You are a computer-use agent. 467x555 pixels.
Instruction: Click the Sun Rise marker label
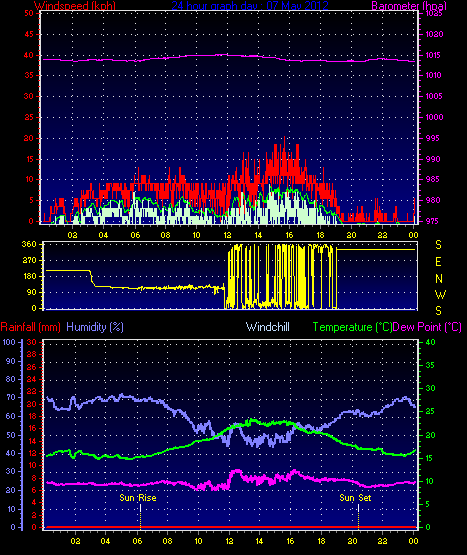point(138,498)
